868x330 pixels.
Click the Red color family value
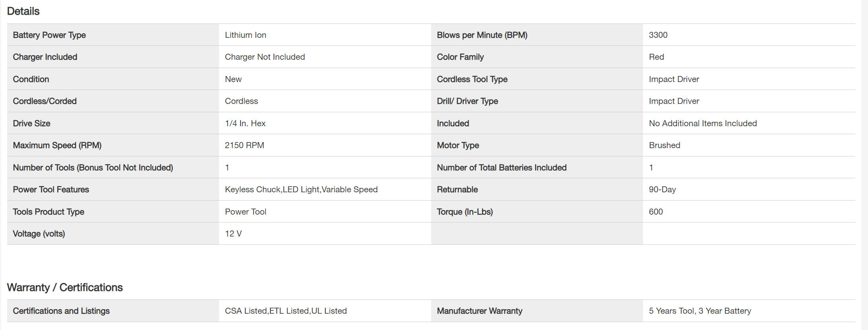(656, 57)
